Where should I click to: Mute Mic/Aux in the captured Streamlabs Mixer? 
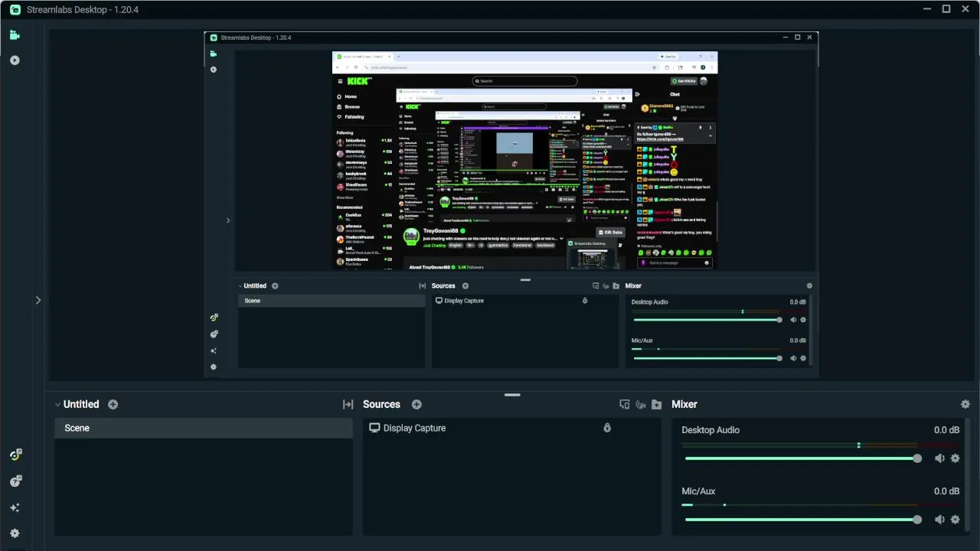pos(793,358)
